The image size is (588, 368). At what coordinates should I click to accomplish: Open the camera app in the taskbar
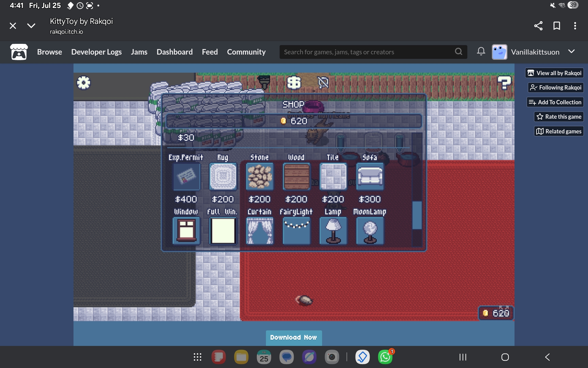point(332,357)
